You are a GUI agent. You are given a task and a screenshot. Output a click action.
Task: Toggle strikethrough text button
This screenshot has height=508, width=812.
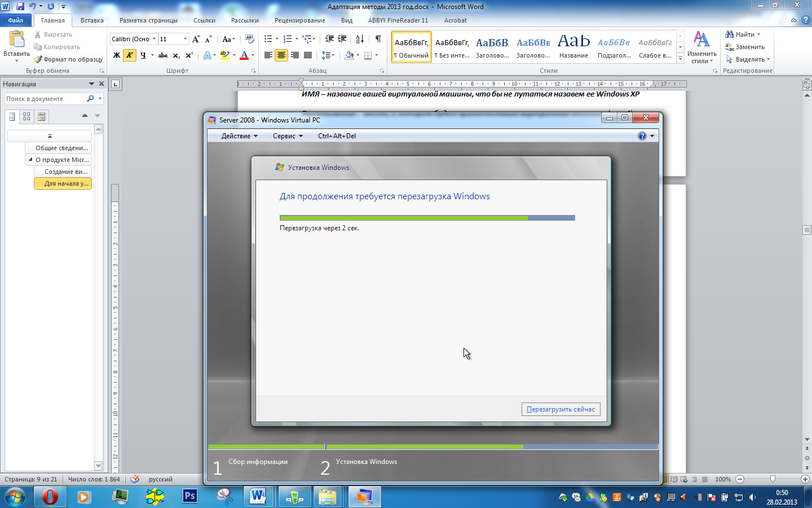tap(163, 55)
